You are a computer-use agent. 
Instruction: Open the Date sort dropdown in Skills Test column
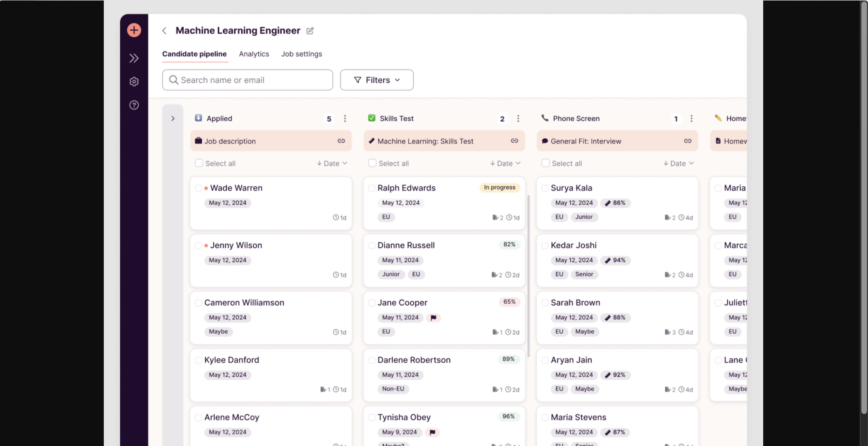point(504,164)
